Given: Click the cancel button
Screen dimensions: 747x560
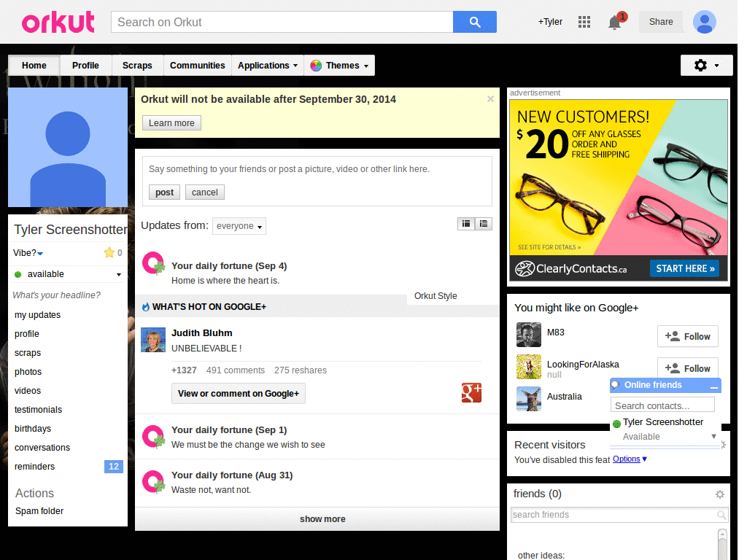Looking at the screenshot, I should point(205,192).
